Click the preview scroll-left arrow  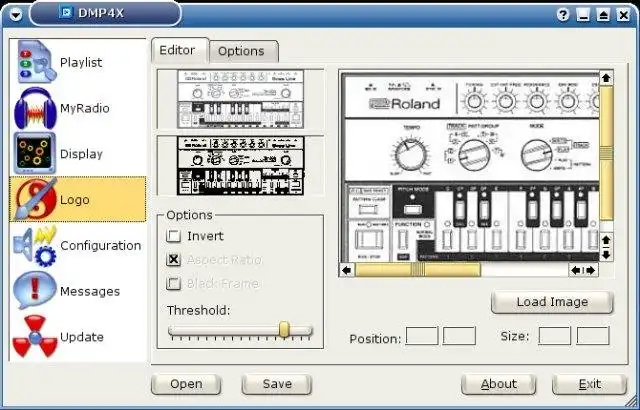[x=347, y=270]
